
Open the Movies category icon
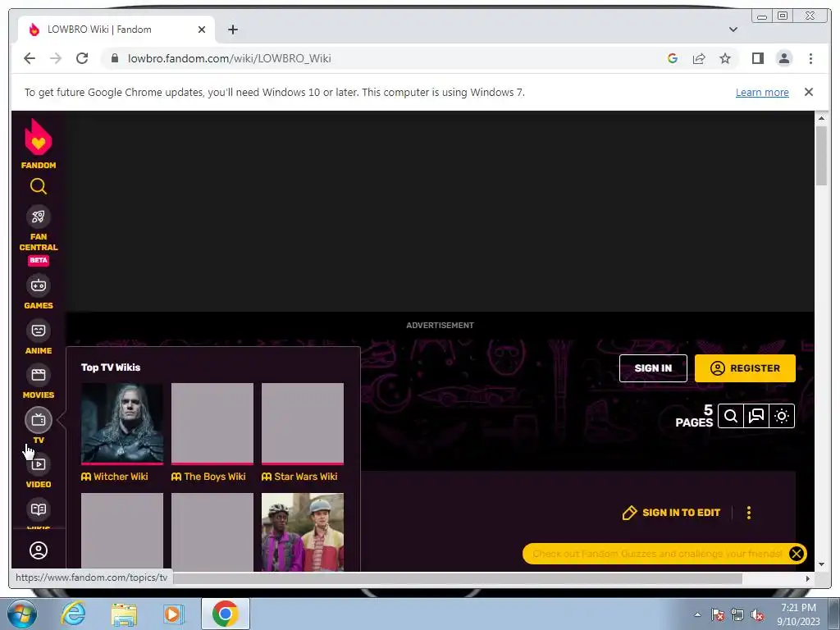click(x=38, y=375)
